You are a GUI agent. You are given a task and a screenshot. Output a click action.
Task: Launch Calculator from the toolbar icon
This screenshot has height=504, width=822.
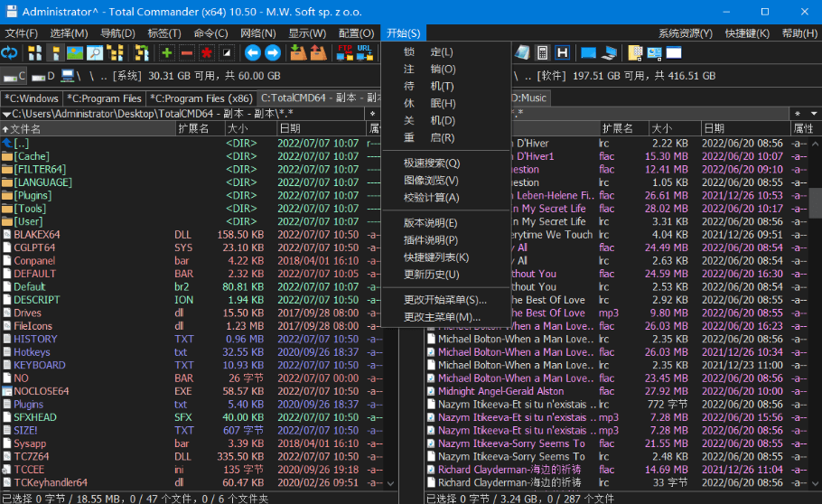[542, 53]
